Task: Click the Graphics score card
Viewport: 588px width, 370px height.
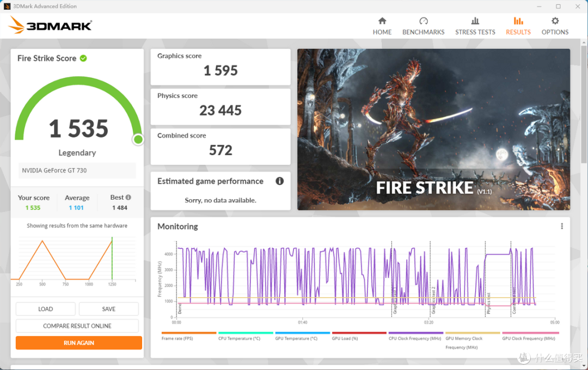Action: click(220, 67)
